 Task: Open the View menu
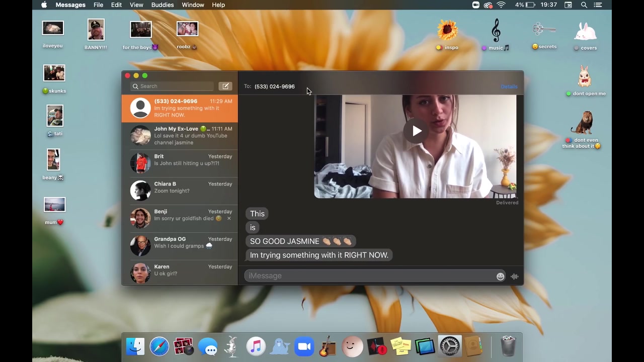(136, 5)
